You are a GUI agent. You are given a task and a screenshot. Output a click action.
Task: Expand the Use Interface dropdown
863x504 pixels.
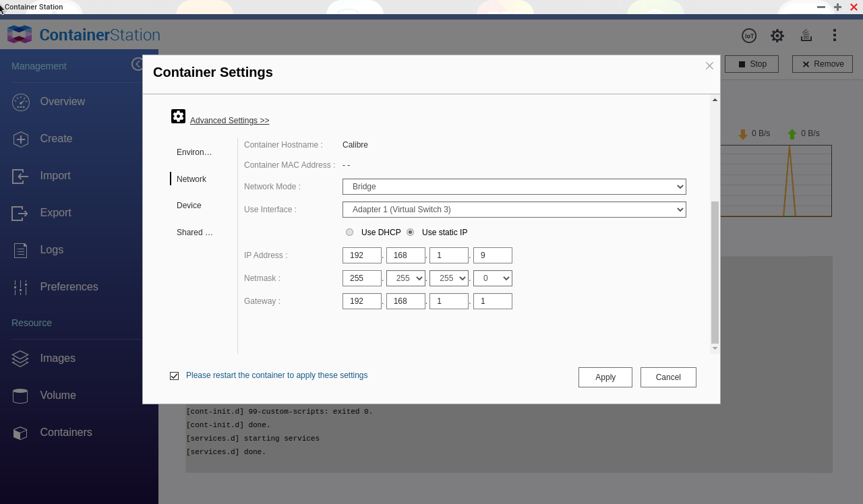click(x=514, y=210)
